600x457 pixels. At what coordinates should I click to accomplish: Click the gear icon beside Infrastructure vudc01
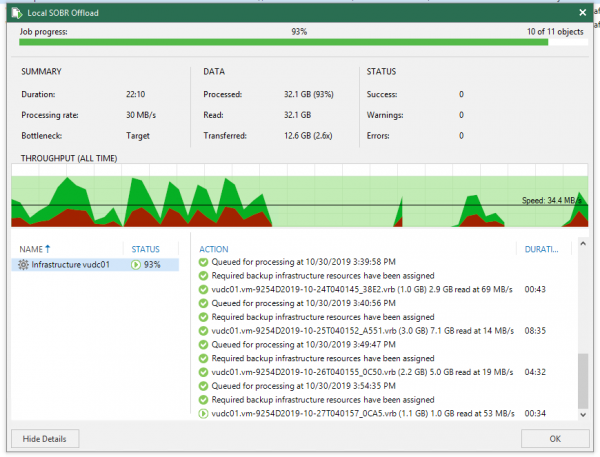(24, 265)
